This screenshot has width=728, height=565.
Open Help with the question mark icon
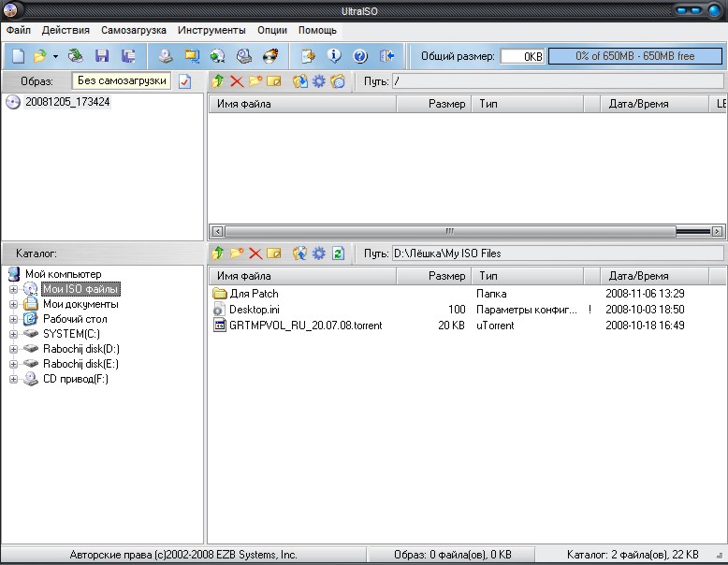pos(360,56)
